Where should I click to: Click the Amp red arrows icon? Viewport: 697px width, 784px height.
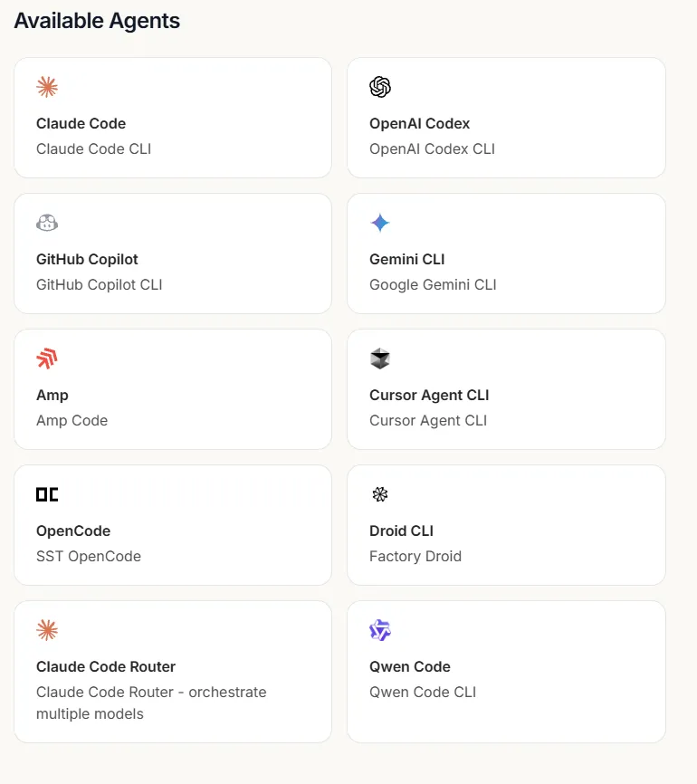47,359
